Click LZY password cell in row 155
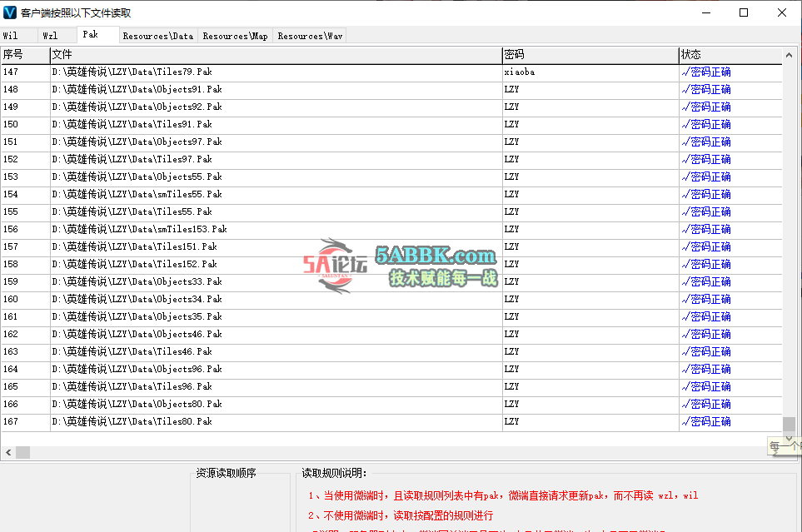The width and height of the screenshot is (802, 532). [x=590, y=211]
